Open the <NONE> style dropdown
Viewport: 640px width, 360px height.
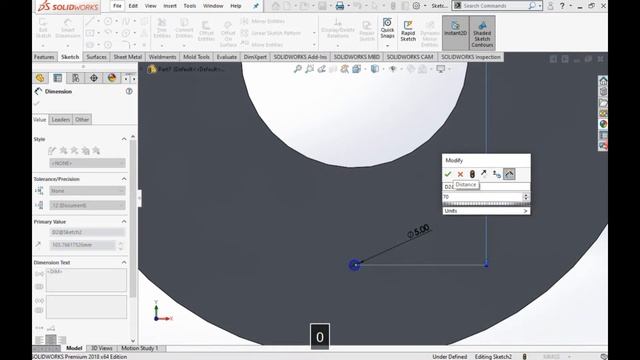pyautogui.click(x=87, y=163)
